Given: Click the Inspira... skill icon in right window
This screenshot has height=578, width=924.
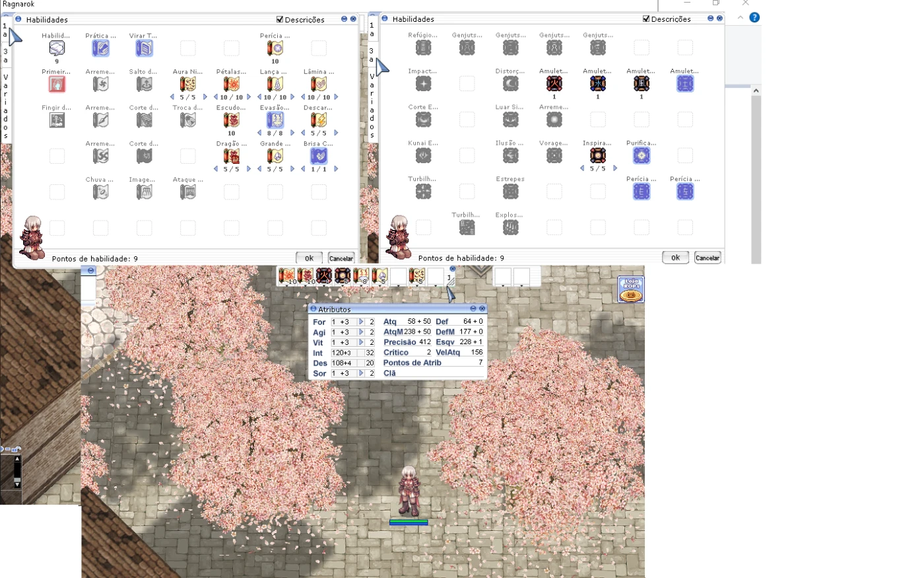Looking at the screenshot, I should click(x=597, y=155).
